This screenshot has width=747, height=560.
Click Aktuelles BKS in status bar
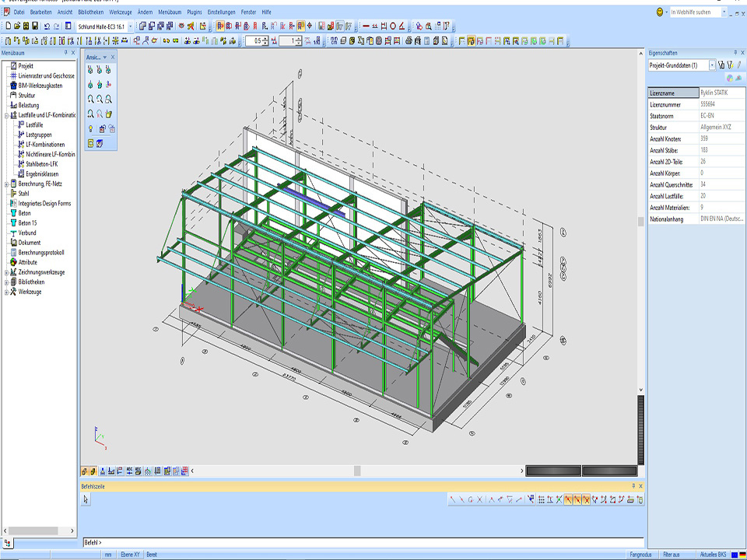714,555
